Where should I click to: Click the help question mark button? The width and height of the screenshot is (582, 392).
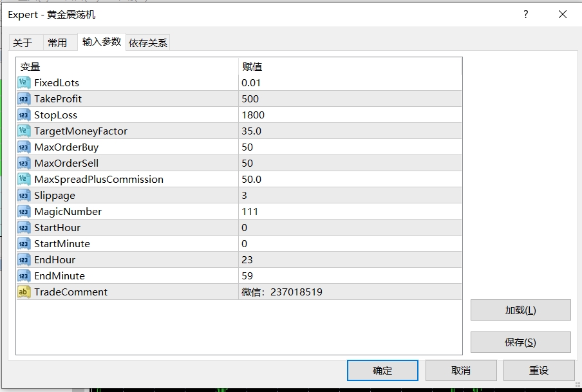[526, 14]
